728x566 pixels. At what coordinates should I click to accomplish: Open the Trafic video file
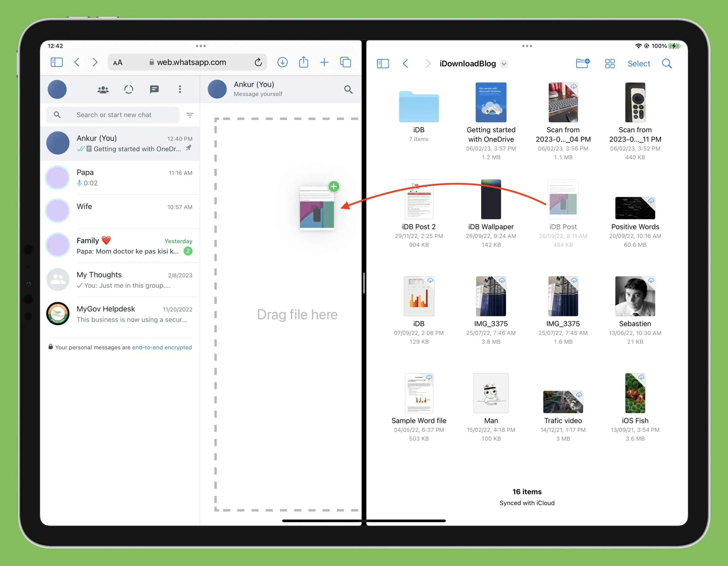coord(563,402)
